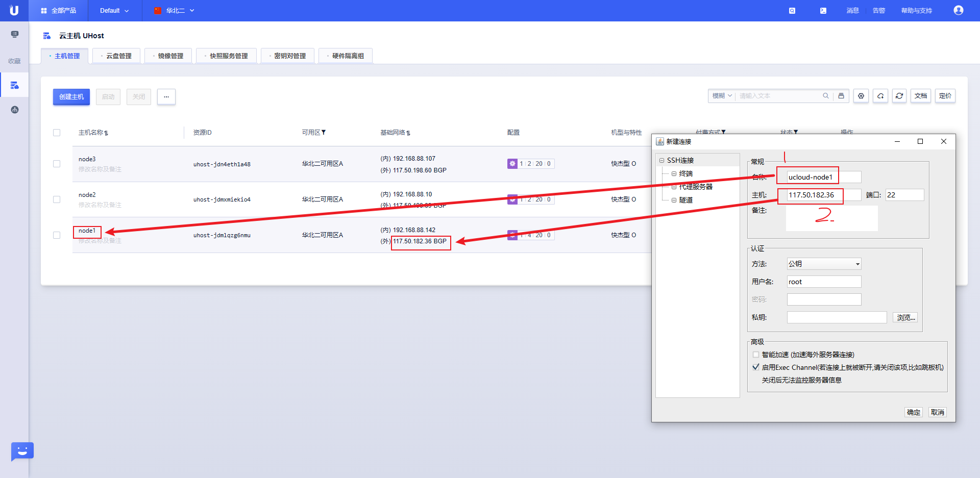Screen dimensions: 980x478
Task: Click the sidebar network icon
Action: point(14,110)
